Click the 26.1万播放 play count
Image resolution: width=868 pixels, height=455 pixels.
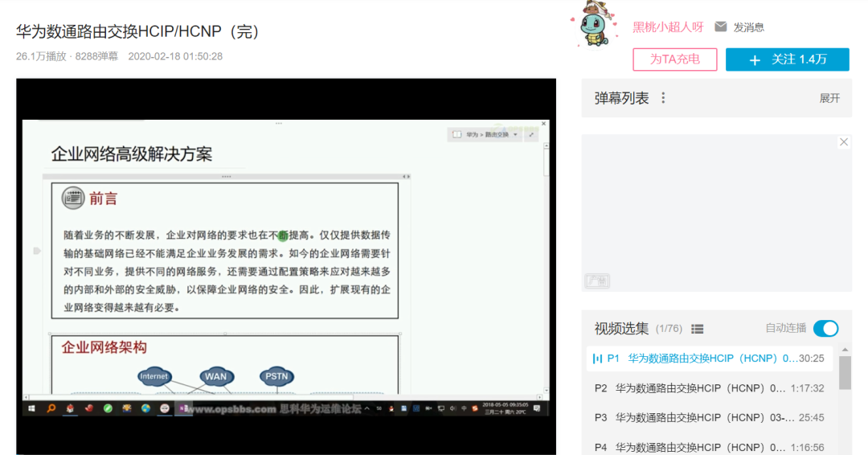41,56
